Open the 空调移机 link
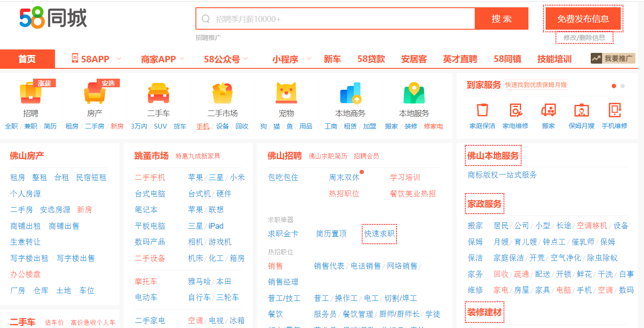Image resolution: width=644 pixels, height=328 pixels. [592, 226]
